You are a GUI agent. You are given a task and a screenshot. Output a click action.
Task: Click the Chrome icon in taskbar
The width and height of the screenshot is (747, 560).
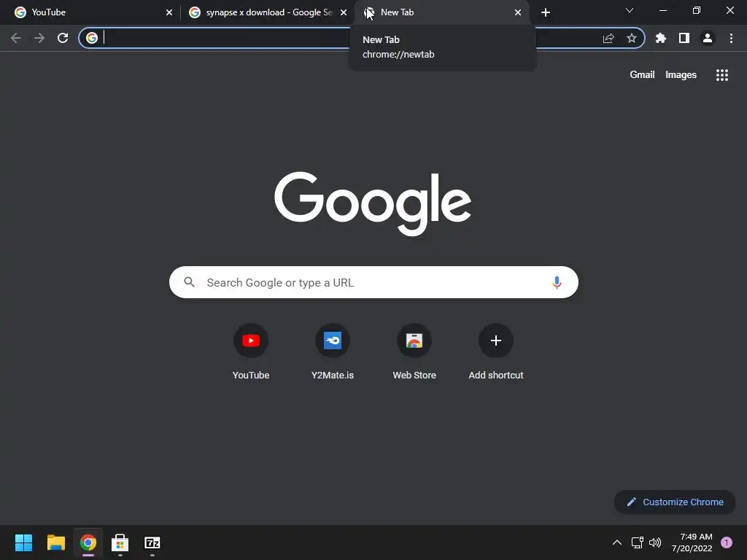[x=88, y=542]
